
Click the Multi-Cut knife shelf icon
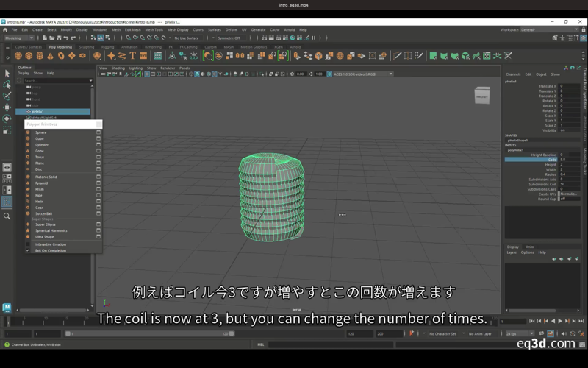tap(397, 56)
